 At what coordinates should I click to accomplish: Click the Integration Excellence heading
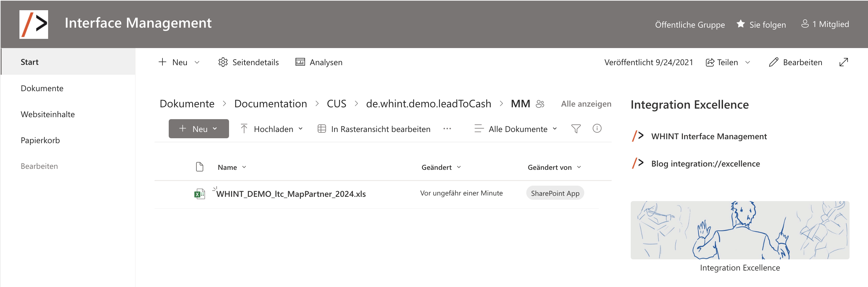click(689, 105)
